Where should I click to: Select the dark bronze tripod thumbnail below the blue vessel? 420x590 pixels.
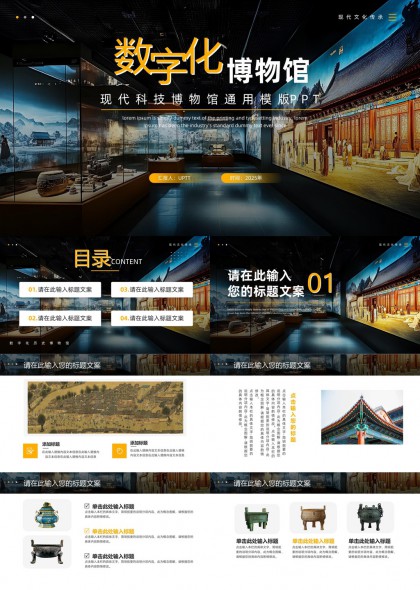point(47,552)
